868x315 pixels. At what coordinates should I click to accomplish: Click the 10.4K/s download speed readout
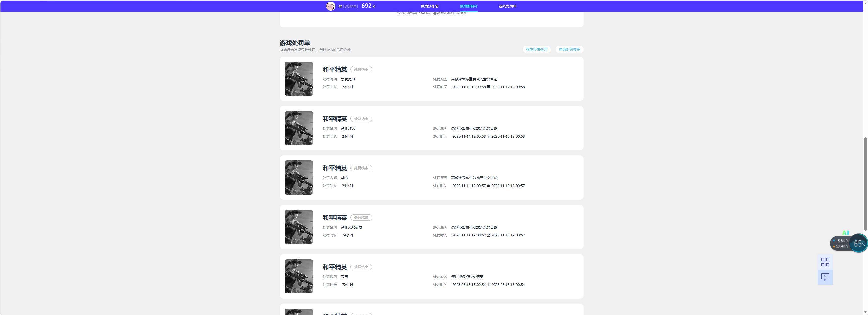(x=842, y=246)
